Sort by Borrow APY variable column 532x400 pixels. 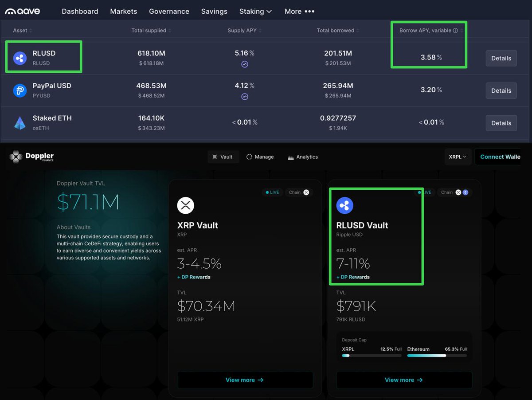pos(431,31)
